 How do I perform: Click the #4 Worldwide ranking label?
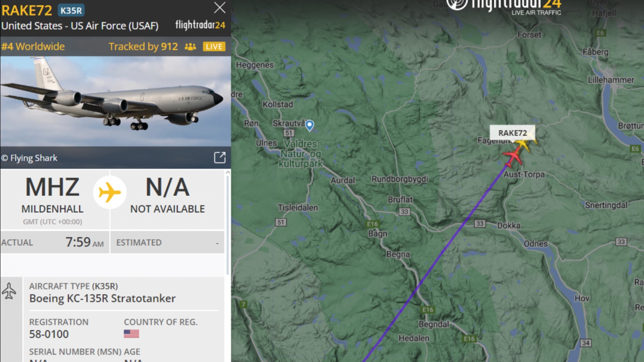point(33,47)
